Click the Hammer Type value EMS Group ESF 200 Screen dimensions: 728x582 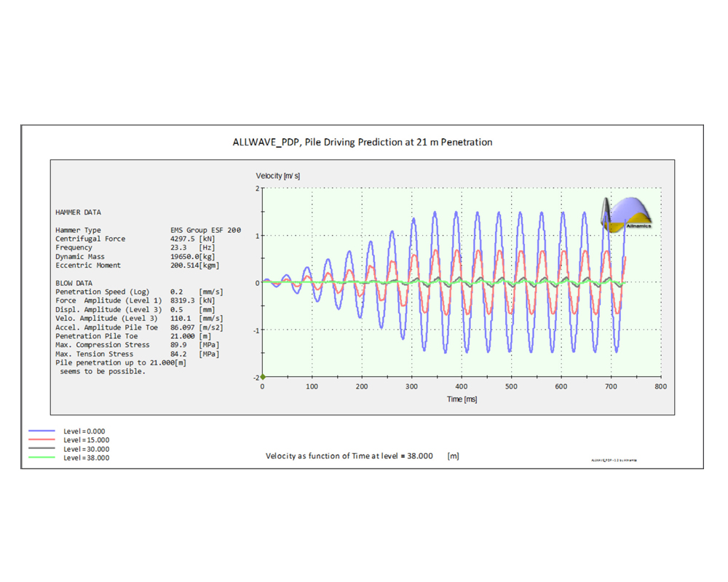205,230
